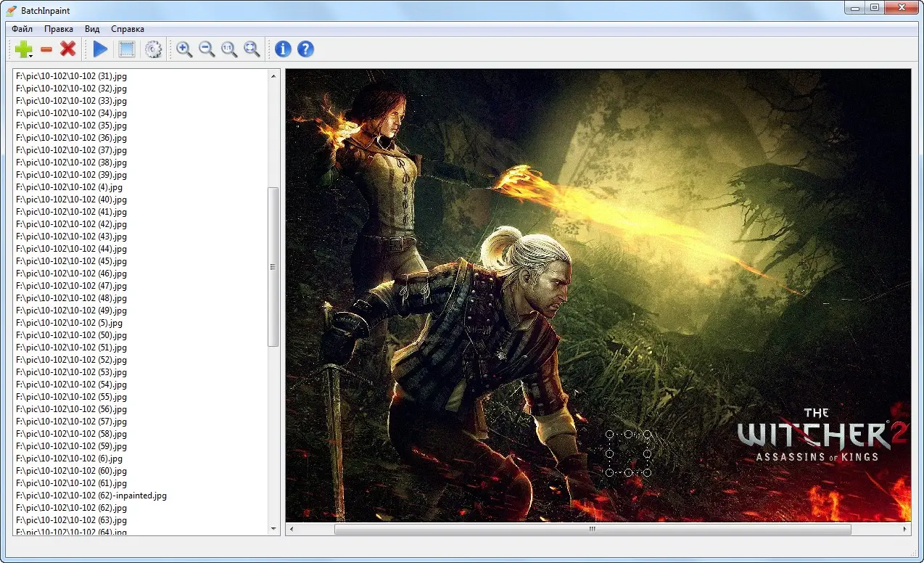Select file 10-102 (58).jpg in the list
924x563 pixels.
(x=71, y=434)
